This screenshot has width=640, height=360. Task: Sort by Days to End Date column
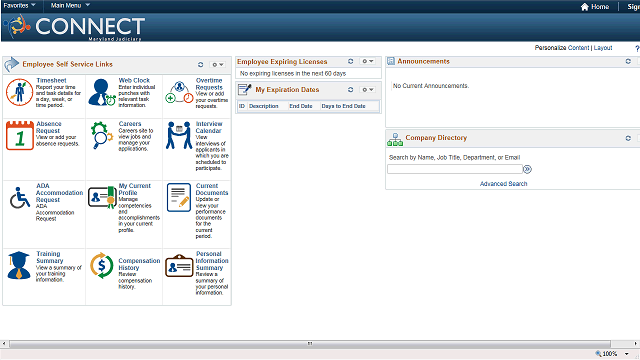pos(343,106)
